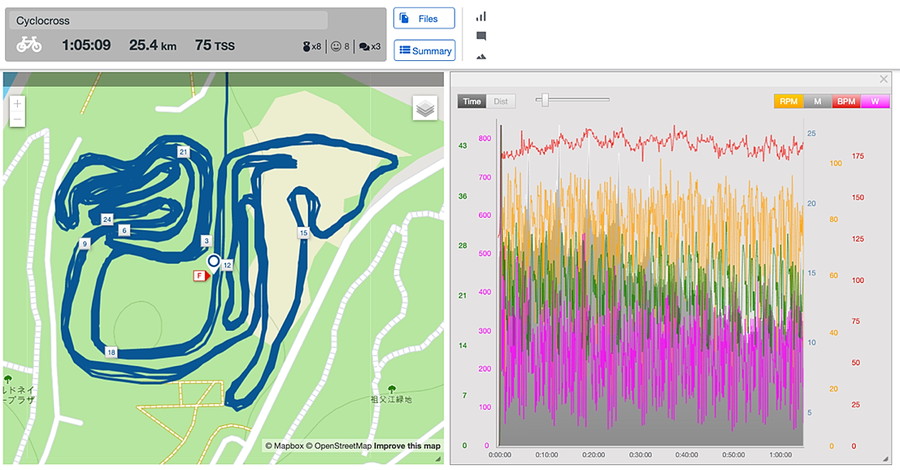Image resolution: width=900 pixels, height=470 pixels.
Task: Toggle the RPM cadence channel
Action: pyautogui.click(x=788, y=101)
